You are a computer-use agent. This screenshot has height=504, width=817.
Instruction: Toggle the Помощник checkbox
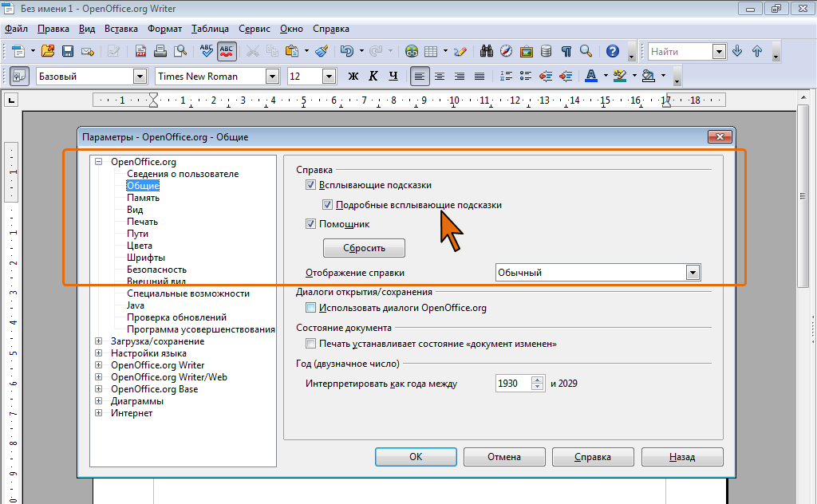point(310,224)
